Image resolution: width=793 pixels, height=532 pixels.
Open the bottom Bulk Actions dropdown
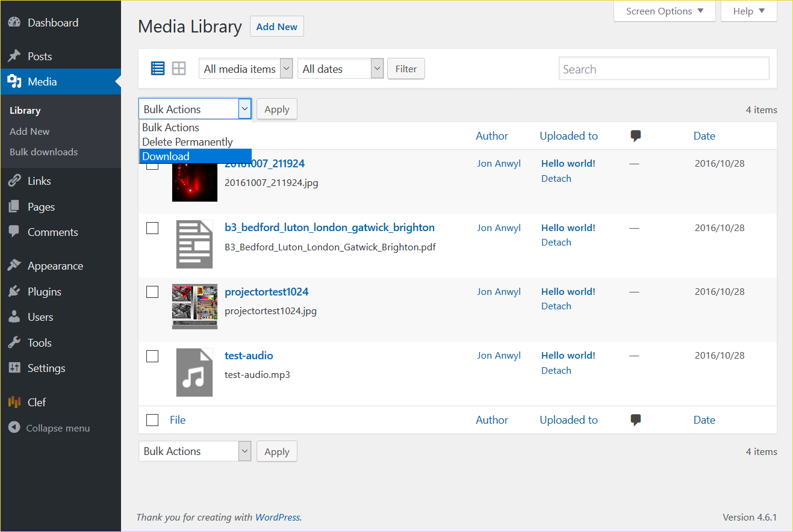tap(194, 451)
